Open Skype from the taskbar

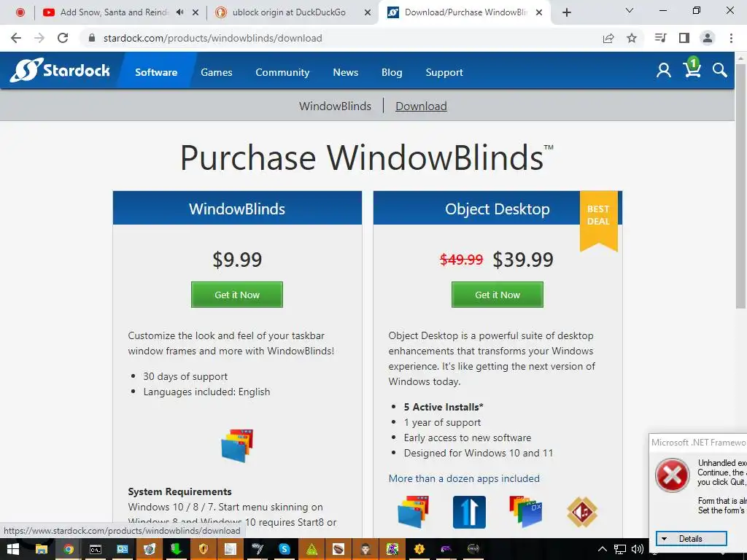coord(285,549)
